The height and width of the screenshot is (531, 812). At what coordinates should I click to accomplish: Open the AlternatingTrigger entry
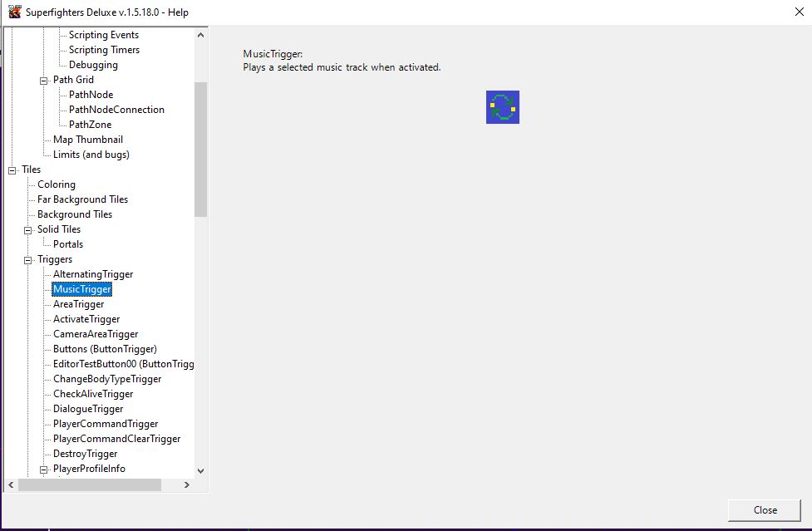point(93,274)
